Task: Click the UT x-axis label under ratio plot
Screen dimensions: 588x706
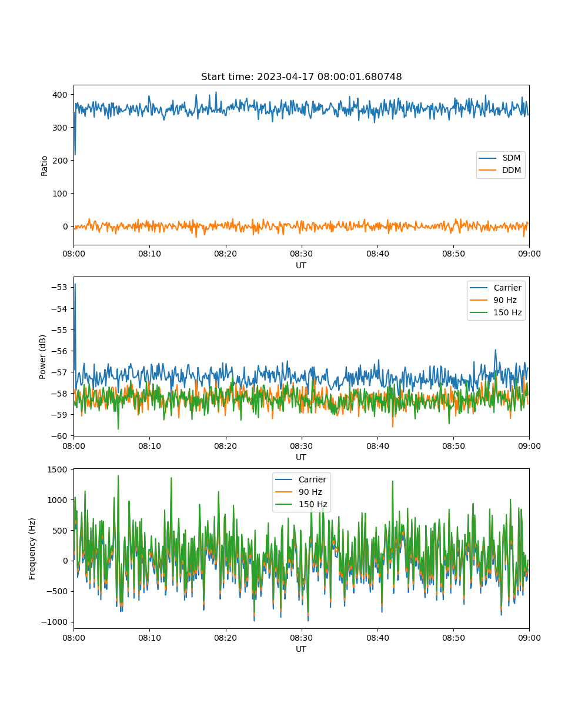Action: 301,265
